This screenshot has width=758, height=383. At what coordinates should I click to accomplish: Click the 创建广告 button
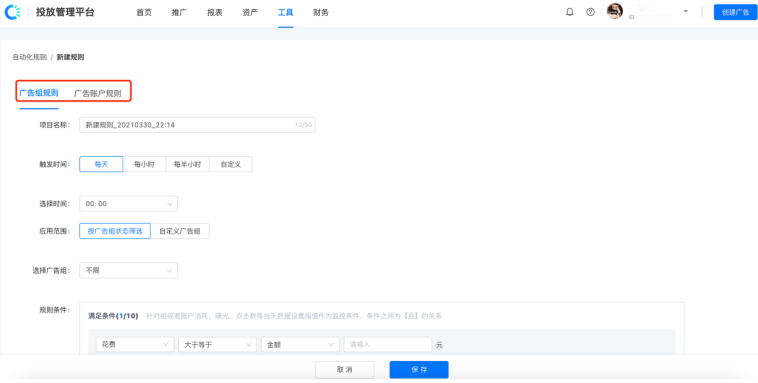click(x=735, y=12)
